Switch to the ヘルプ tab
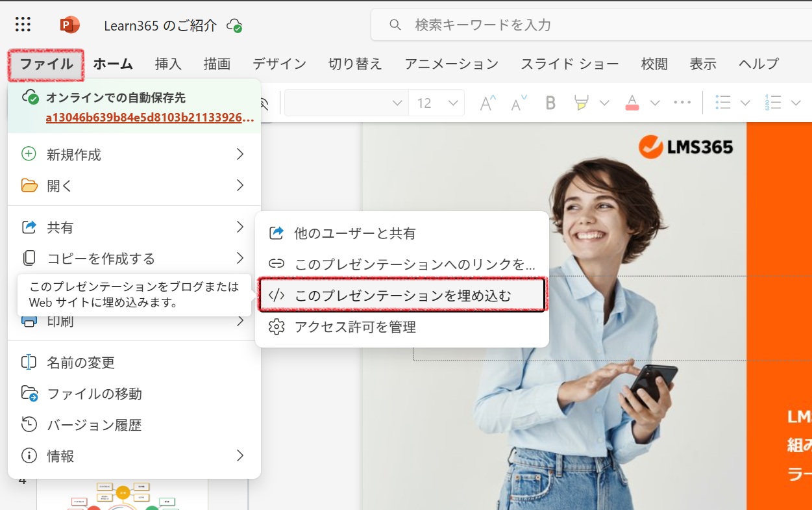Viewport: 812px width, 510px height. coord(758,64)
